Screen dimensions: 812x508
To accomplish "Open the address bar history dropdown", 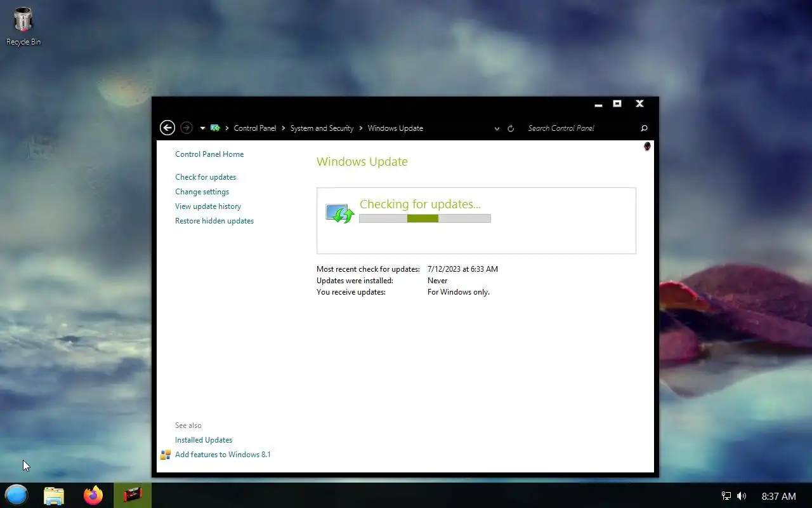I will coord(497,128).
